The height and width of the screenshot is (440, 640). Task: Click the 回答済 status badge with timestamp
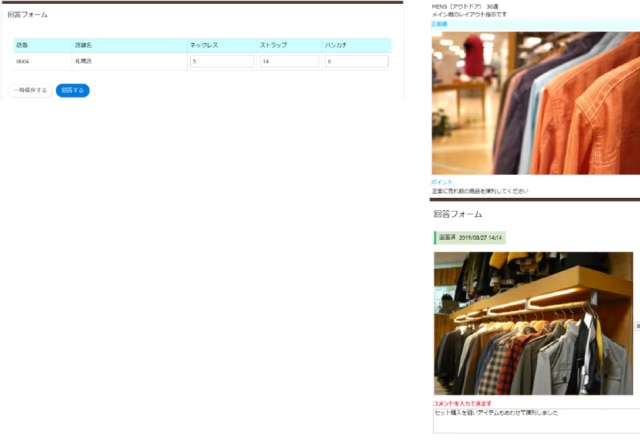coord(470,237)
